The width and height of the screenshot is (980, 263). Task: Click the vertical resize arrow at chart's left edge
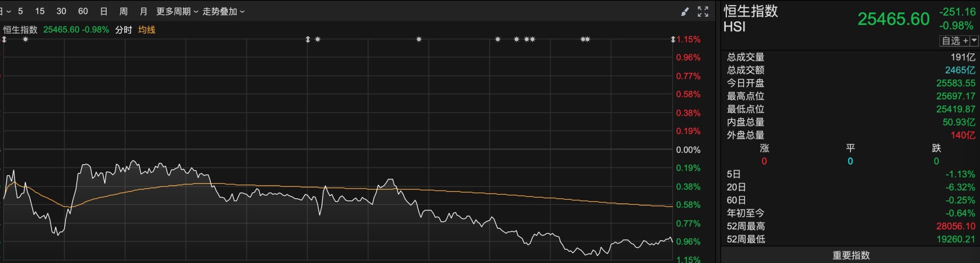tap(4, 39)
